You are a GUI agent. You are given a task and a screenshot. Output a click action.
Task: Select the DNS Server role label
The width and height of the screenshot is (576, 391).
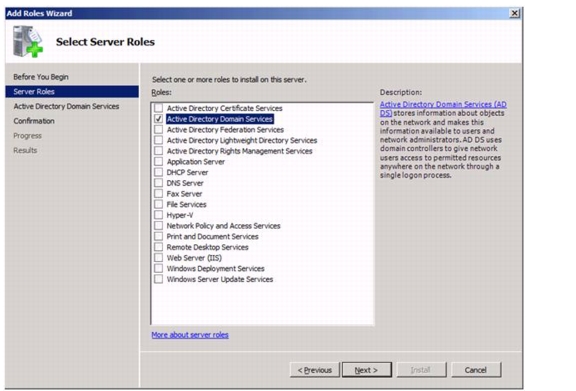pyautogui.click(x=185, y=183)
